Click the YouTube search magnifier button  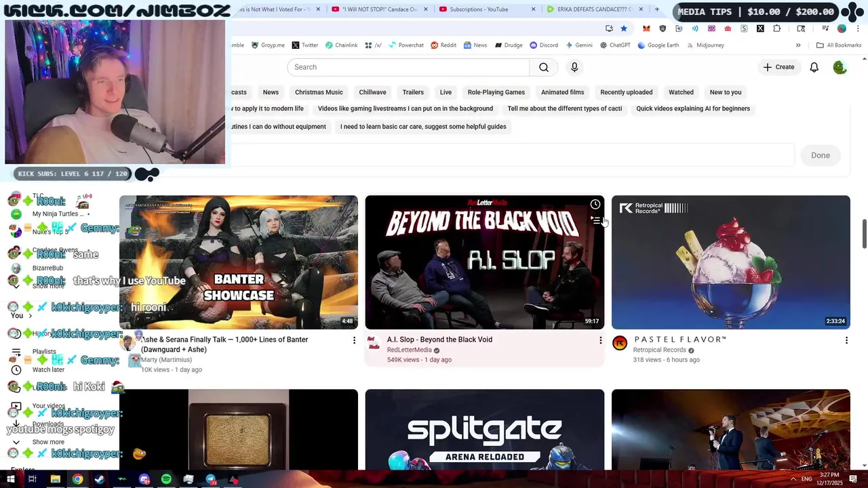544,67
